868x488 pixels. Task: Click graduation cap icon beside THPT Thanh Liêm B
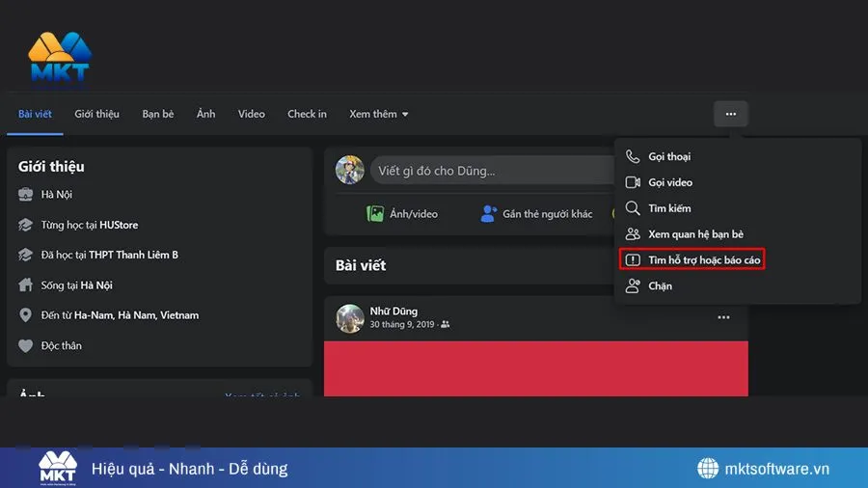25,255
